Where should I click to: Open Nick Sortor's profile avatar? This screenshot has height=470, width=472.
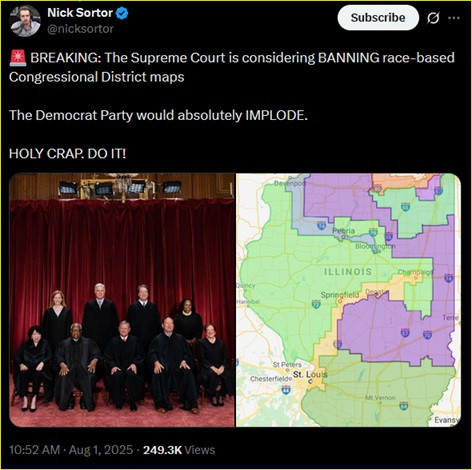point(25,21)
